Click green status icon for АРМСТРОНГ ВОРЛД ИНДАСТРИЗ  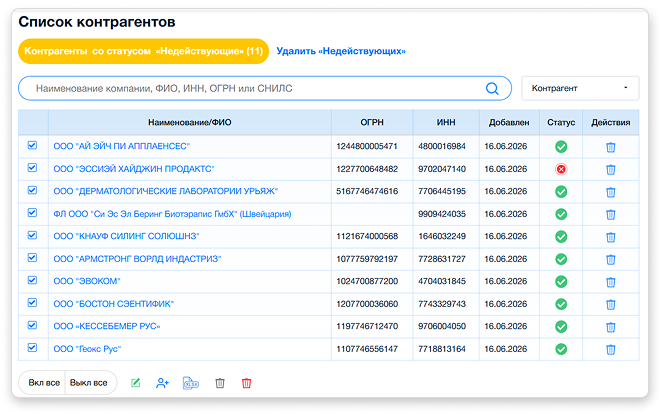coord(561,259)
